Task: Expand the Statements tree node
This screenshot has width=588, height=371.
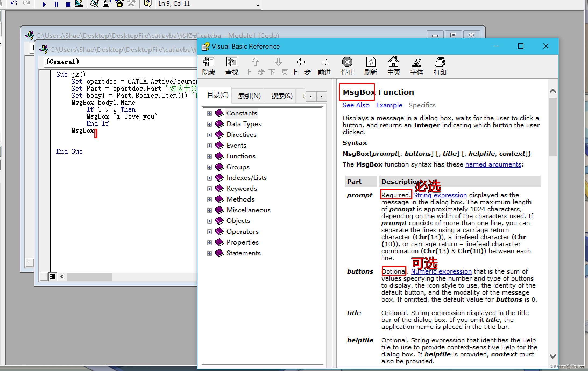Action: point(210,253)
